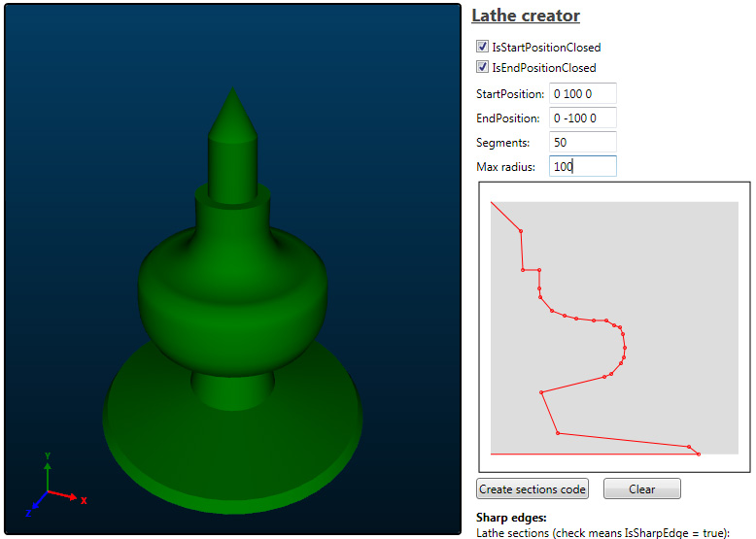This screenshot has width=756, height=539.
Task: Toggle the IsEndPositionClosed checkbox
Action: pos(482,66)
